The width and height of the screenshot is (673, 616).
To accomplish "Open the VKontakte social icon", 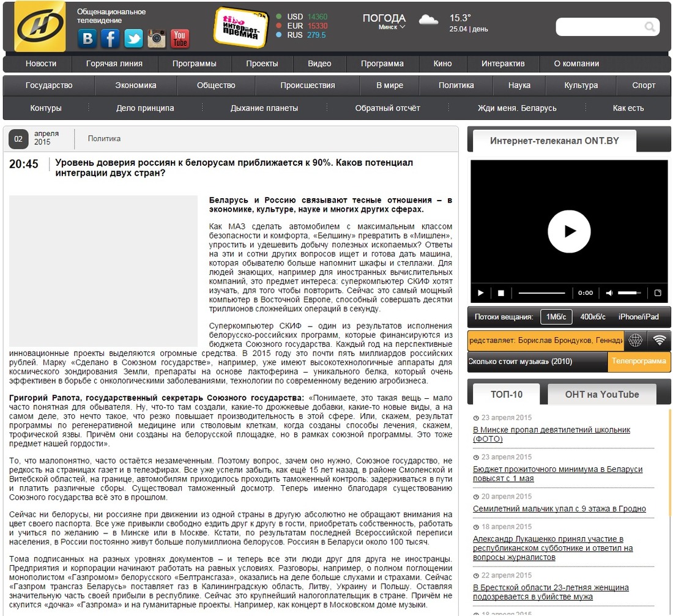I will [87, 39].
